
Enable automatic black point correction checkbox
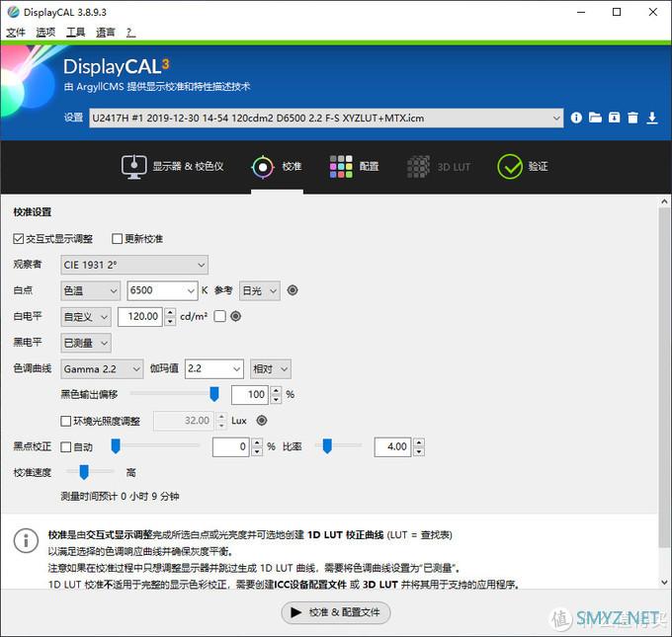point(65,446)
